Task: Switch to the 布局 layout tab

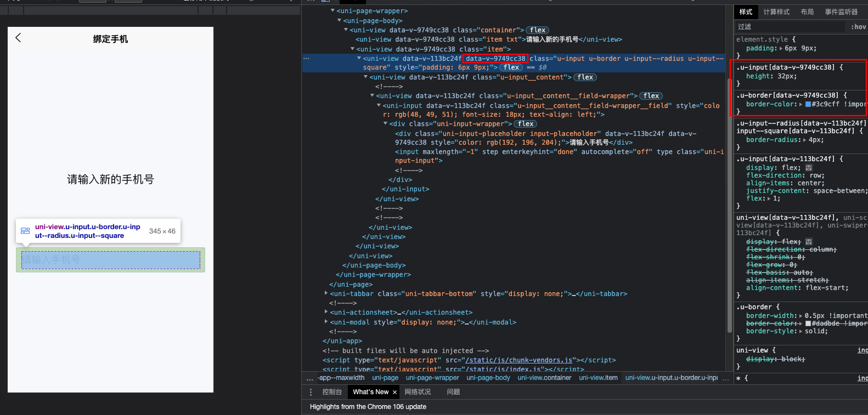Action: pos(807,12)
